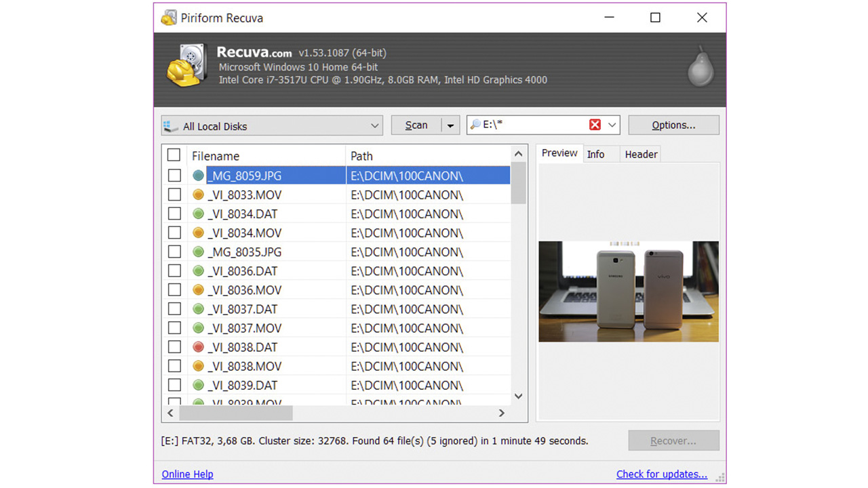
Task: Open the Online Help link
Action: (x=187, y=474)
